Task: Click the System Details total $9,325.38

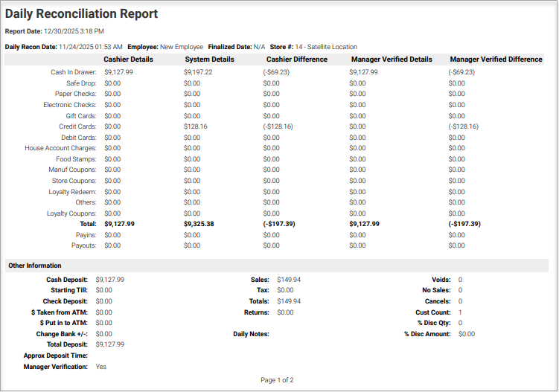Action: point(199,224)
